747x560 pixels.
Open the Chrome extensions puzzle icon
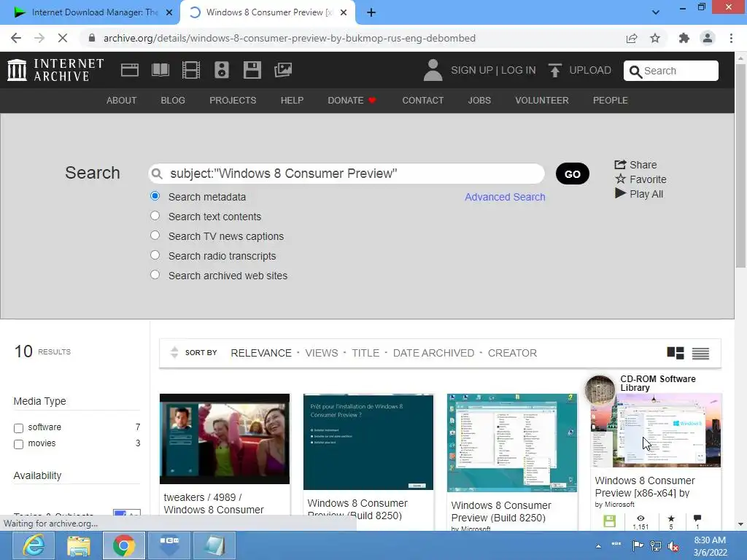(x=684, y=38)
